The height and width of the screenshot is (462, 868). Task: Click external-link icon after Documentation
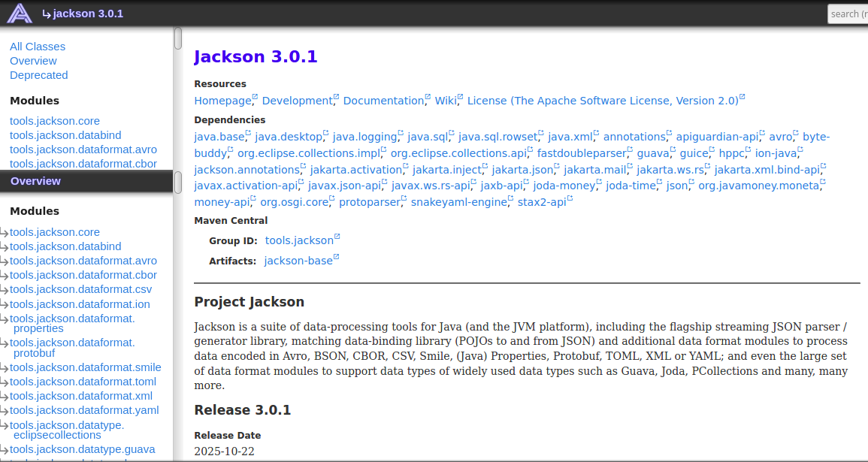click(x=428, y=97)
